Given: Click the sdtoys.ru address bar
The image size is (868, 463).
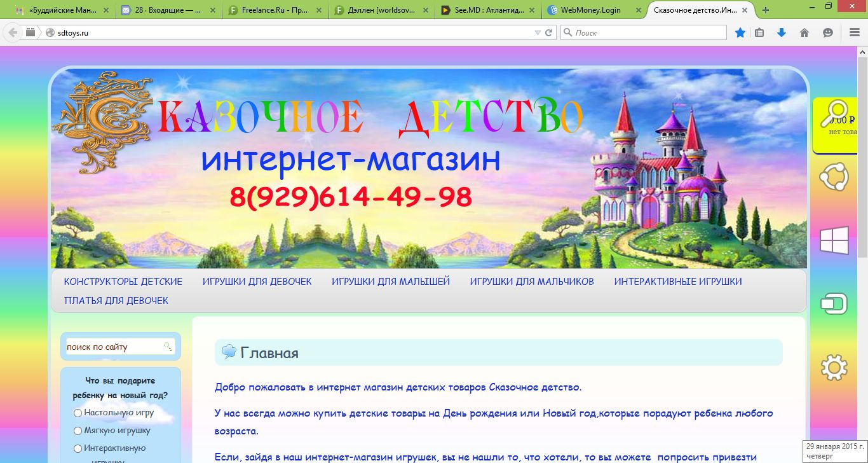Looking at the screenshot, I should click(x=290, y=32).
